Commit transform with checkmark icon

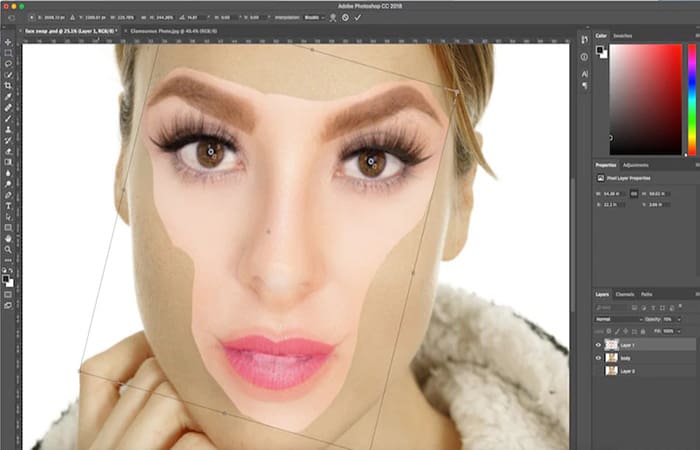359,17
